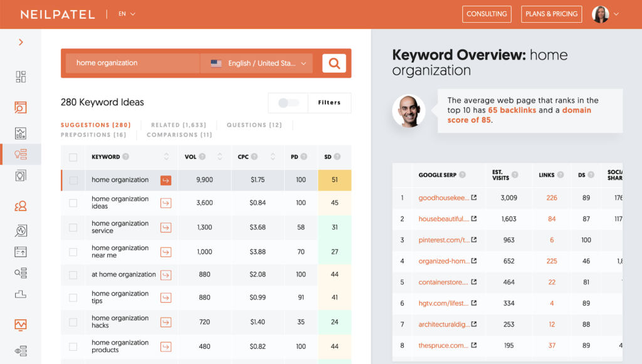Click the arrow icon for home organization service
Screen dimensions: 642x364
click(166, 227)
